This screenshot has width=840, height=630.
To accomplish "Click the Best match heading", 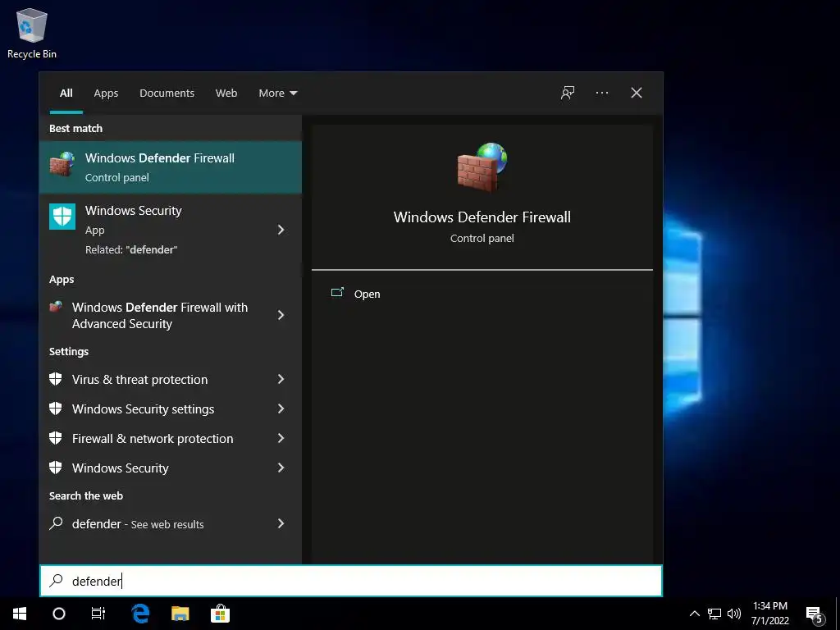I will 75,128.
